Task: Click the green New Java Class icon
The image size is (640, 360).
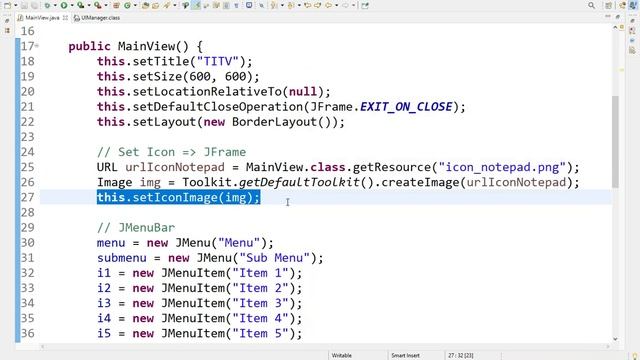Action: coord(127,5)
